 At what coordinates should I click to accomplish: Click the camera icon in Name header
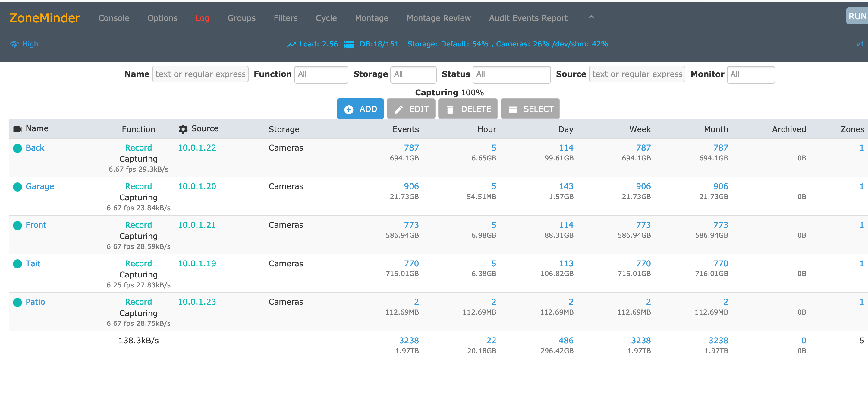[x=17, y=129]
